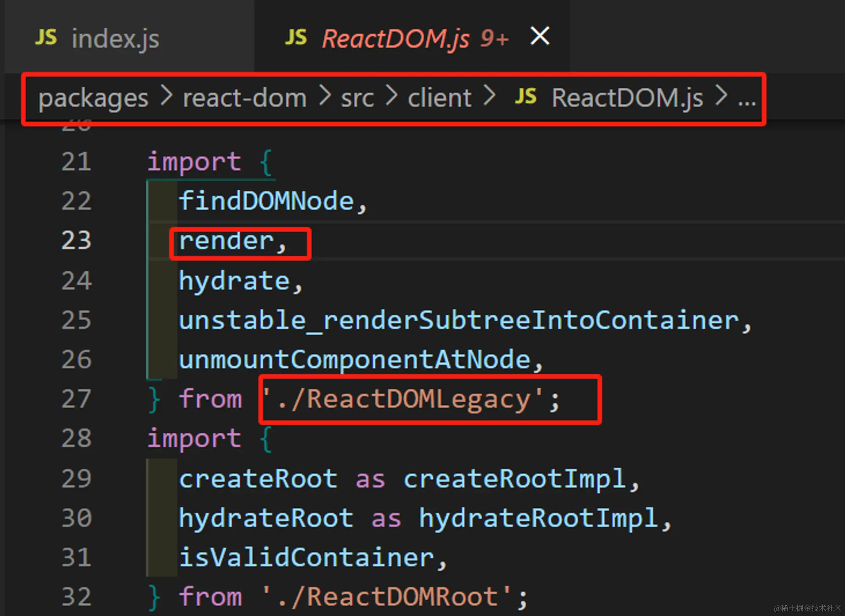Close the ReactDOM.js editor tab
The width and height of the screenshot is (845, 616).
[x=540, y=36]
